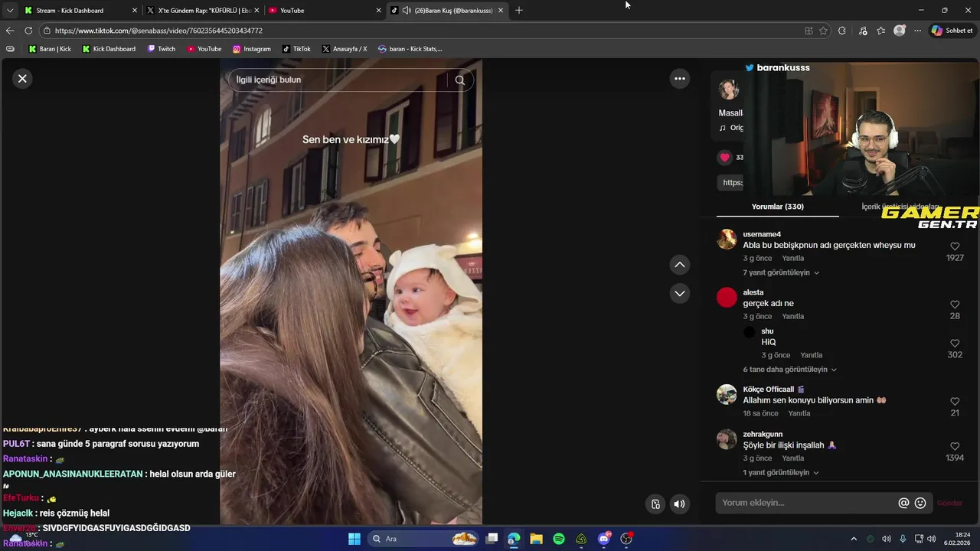Add page to favorites with star icon
980x551 pixels.
pyautogui.click(x=823, y=31)
